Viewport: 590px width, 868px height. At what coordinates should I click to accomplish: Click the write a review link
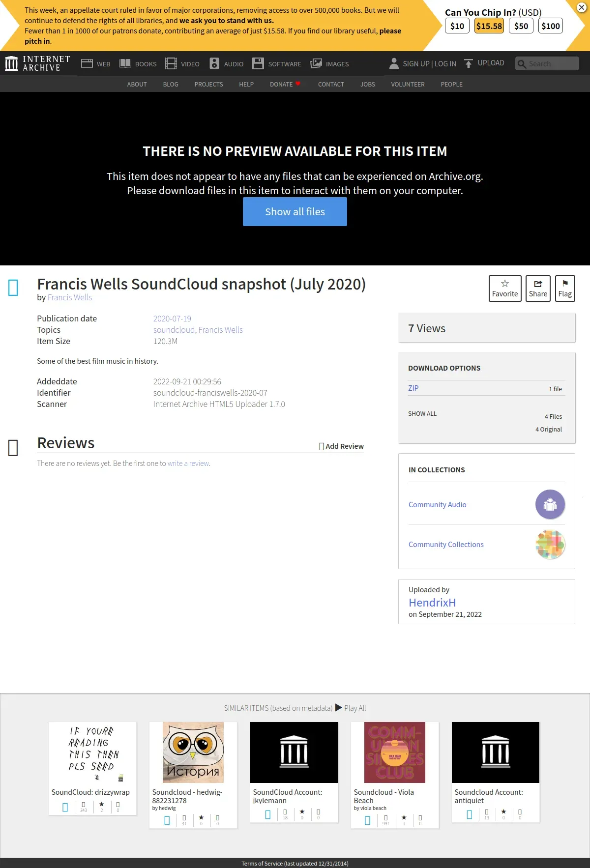click(188, 463)
